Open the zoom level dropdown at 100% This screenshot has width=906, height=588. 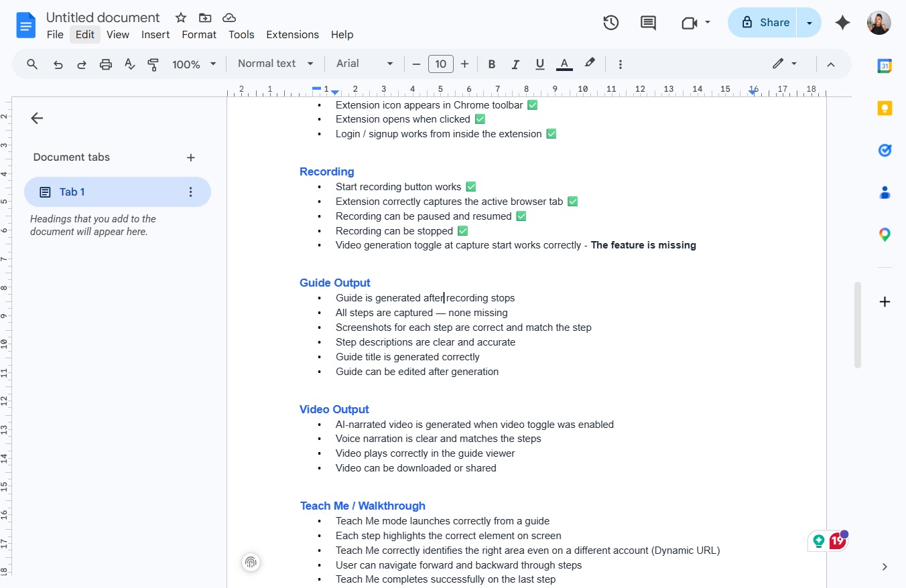point(194,64)
